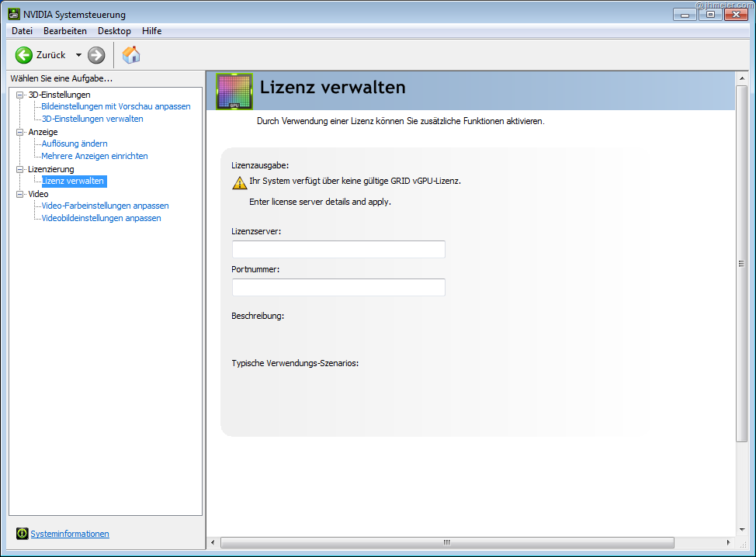Open the Home page via house icon
Image resolution: width=756 pixels, height=557 pixels.
point(131,55)
